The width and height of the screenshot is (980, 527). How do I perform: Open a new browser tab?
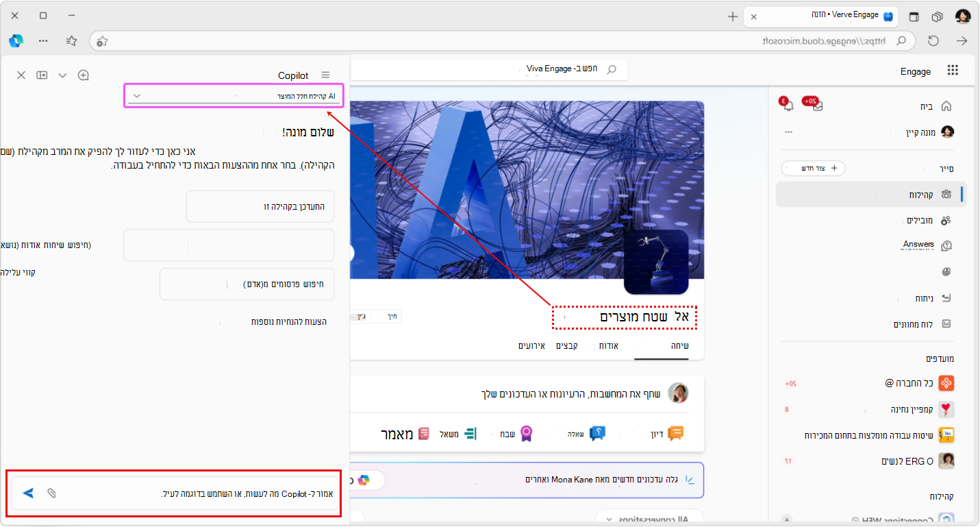(733, 16)
